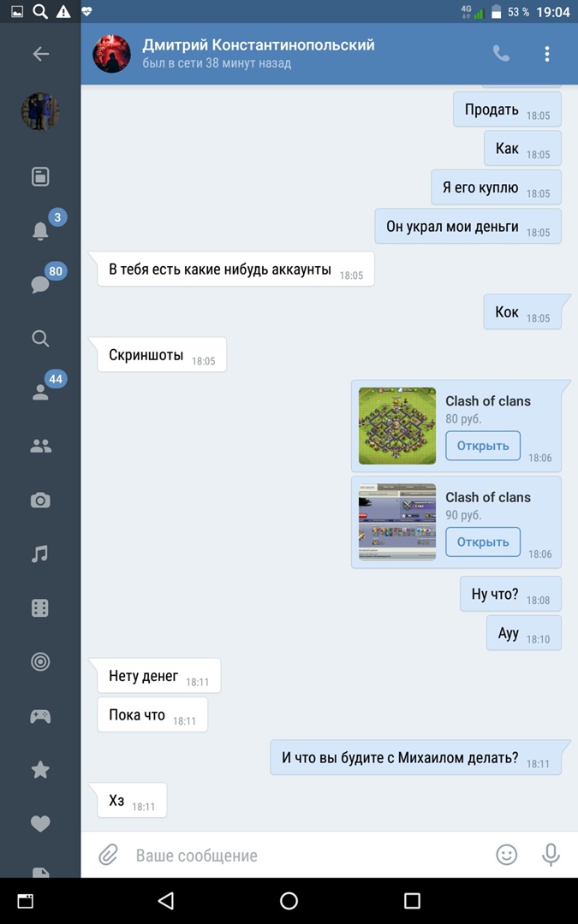Viewport: 578px width, 924px height.
Task: Open notifications bell with badge 3
Action: click(x=40, y=230)
